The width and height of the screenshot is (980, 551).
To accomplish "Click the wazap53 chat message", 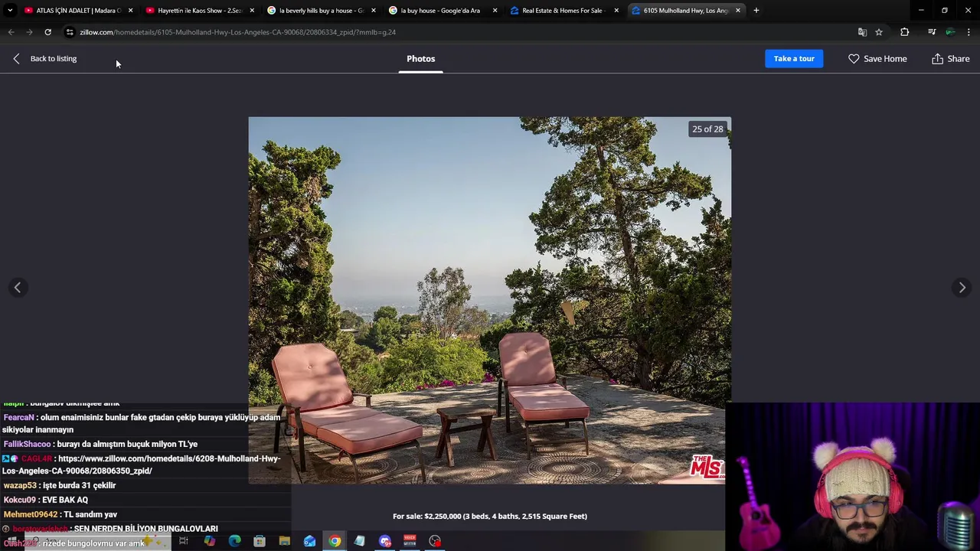I will pos(59,485).
